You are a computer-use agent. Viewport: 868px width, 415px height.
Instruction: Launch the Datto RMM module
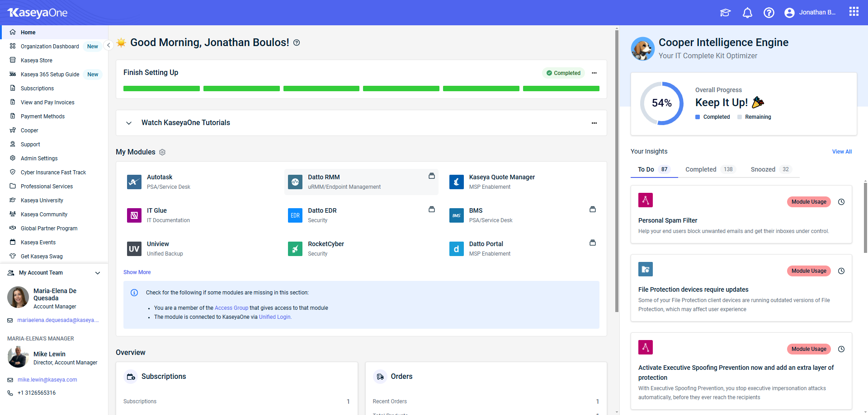point(324,177)
